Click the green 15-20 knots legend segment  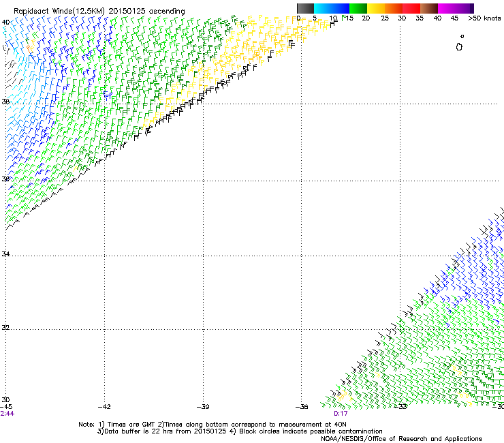point(358,8)
